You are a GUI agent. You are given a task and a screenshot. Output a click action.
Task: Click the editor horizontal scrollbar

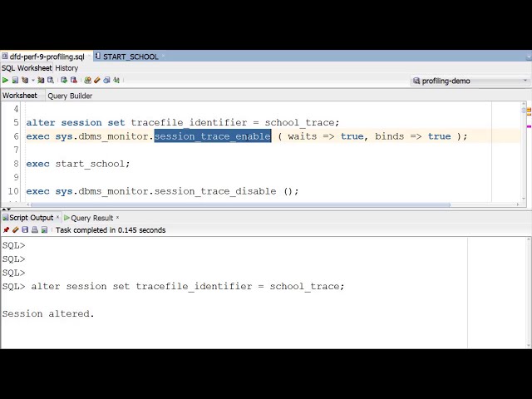point(240,204)
